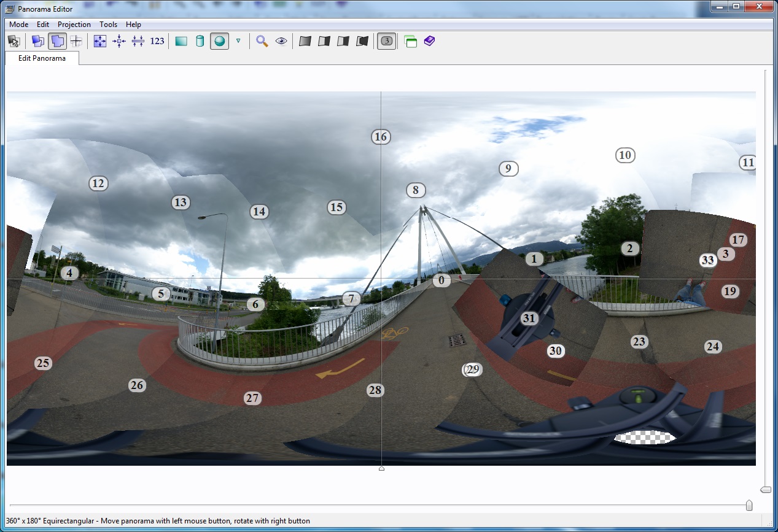This screenshot has height=532, width=778.
Task: Click the purple help book icon
Action: [x=429, y=41]
